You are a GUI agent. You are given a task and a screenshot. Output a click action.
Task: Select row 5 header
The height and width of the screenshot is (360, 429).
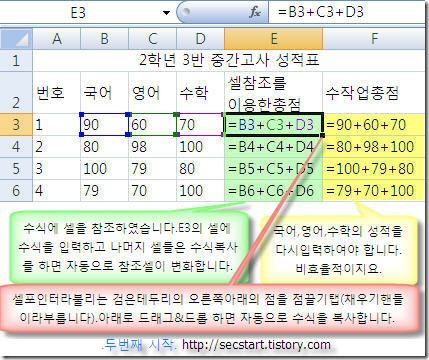16,169
